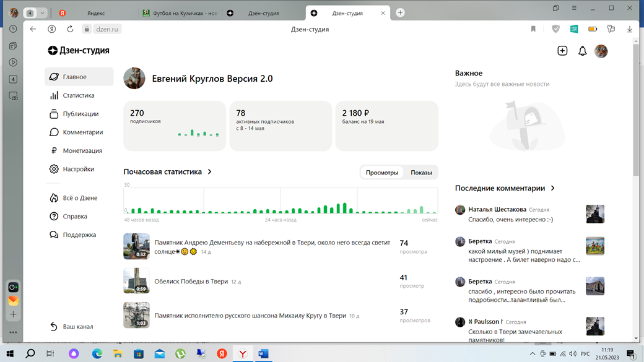Open thumbnail of Памятник Михаилу Кругу video
The width and height of the screenshot is (644, 362).
tap(136, 315)
